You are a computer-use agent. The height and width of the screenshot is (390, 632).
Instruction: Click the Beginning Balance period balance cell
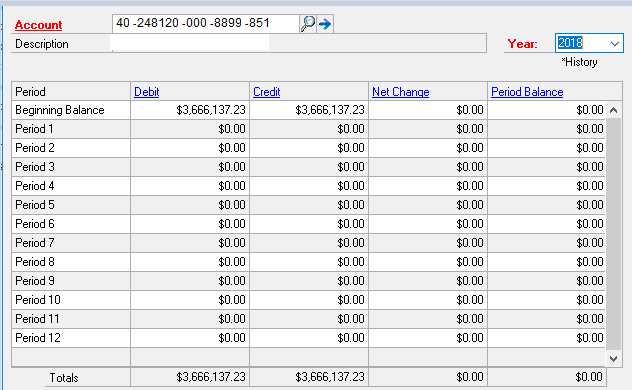pos(547,110)
